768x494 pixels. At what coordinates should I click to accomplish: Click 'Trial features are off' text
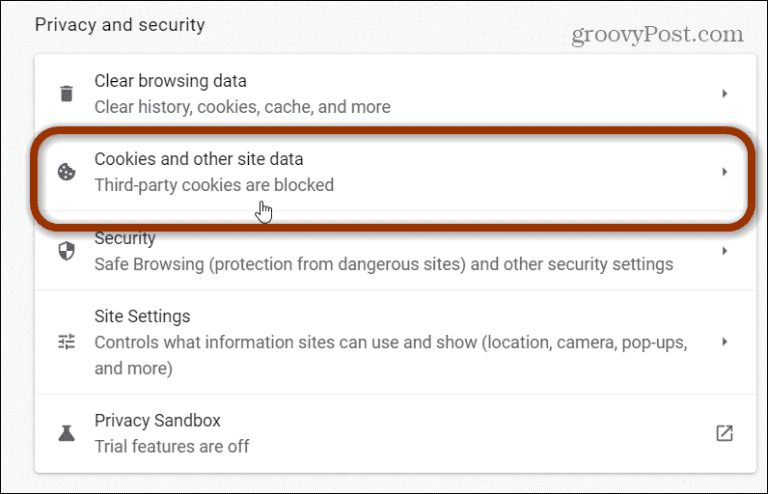[171, 447]
